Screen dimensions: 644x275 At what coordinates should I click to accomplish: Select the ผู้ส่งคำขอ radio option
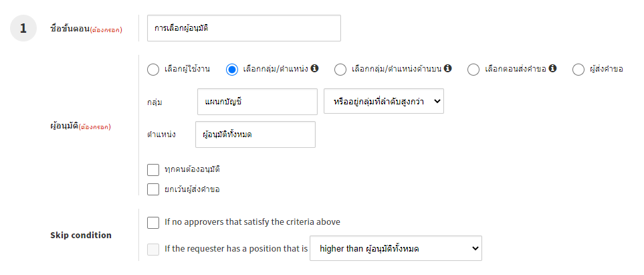(578, 69)
